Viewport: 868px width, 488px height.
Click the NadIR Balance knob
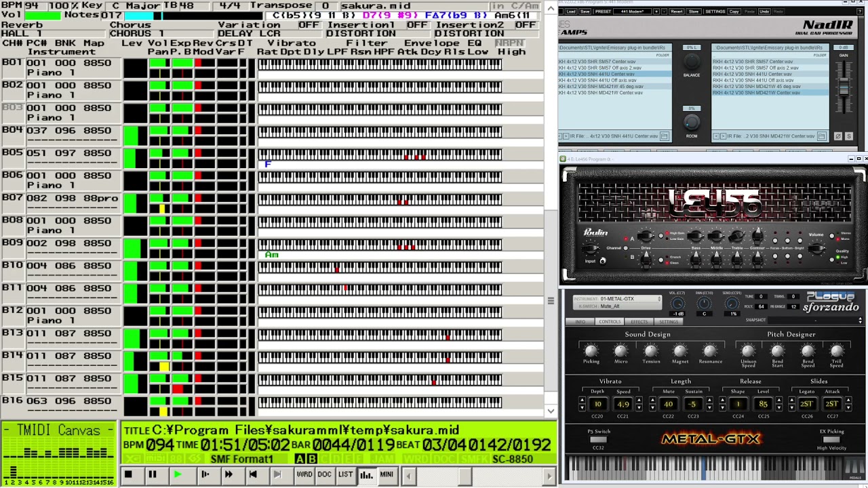[x=692, y=60]
